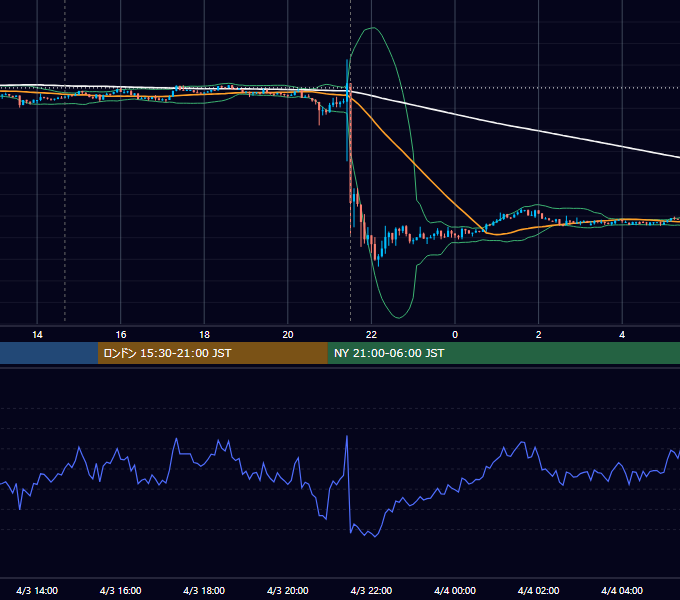Click the time axis label 22
680x600 pixels.
coord(371,335)
